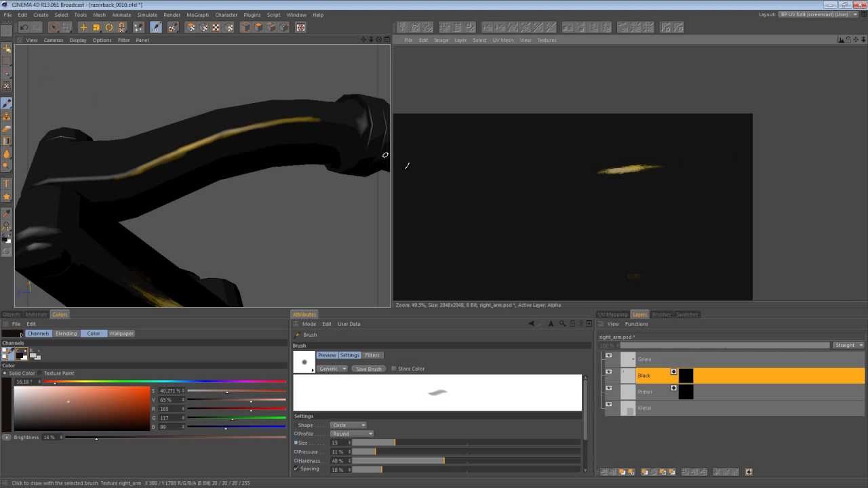868x488 pixels.
Task: Click the Blending button in Colors panel
Action: 66,333
